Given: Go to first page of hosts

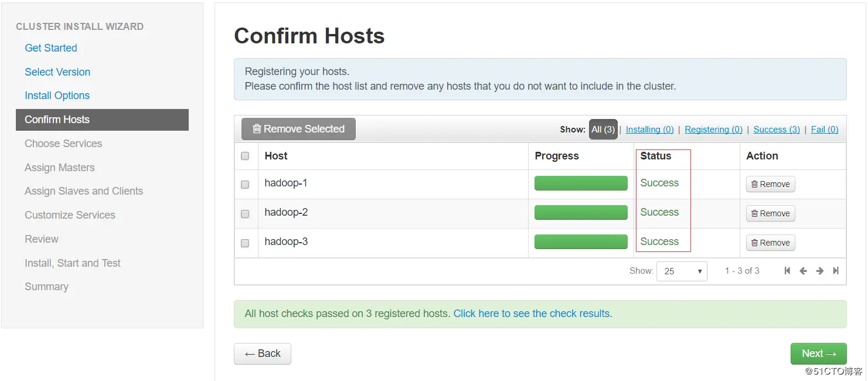Looking at the screenshot, I should coord(787,271).
